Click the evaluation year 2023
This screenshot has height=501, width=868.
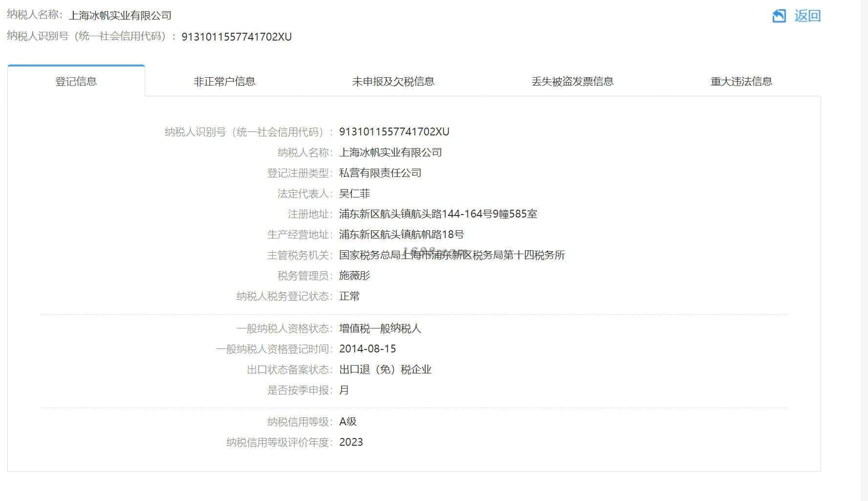[351, 442]
